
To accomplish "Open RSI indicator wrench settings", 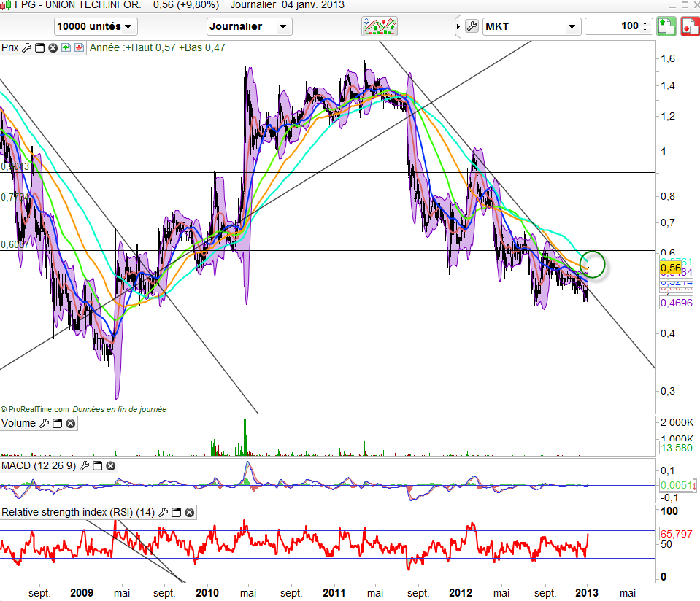I will click(x=164, y=513).
